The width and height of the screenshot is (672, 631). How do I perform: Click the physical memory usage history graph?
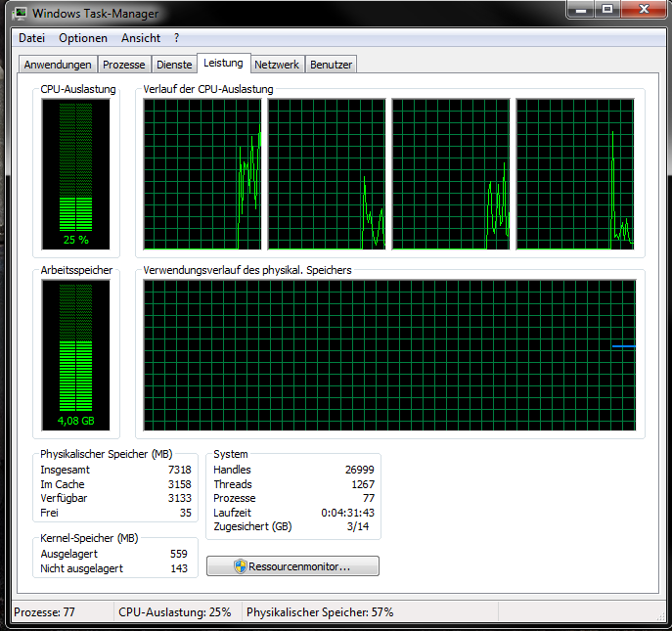(x=389, y=355)
